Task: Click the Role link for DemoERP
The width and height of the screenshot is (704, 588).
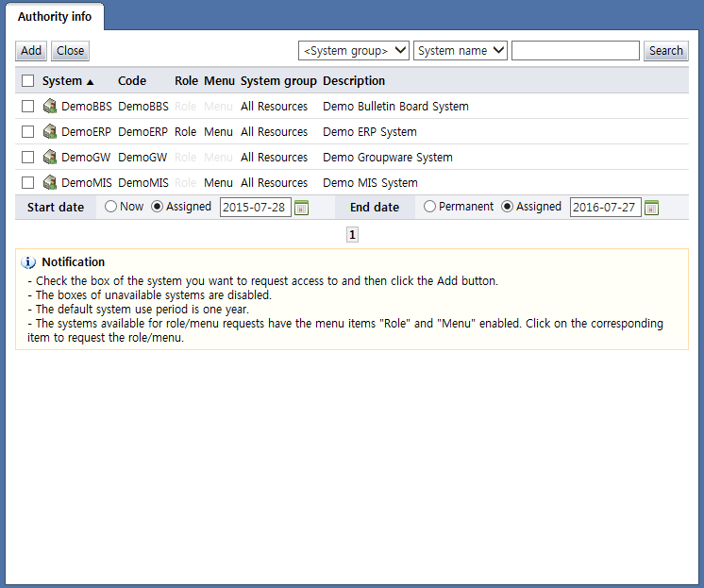Action: [x=186, y=132]
